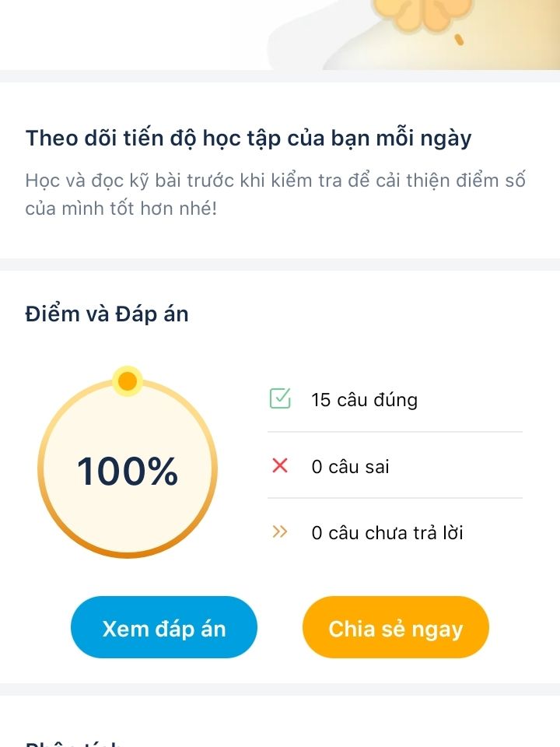Screen dimensions: 560x747
Task: Click the orange double-chevron unanswered icon
Action: pos(279,531)
